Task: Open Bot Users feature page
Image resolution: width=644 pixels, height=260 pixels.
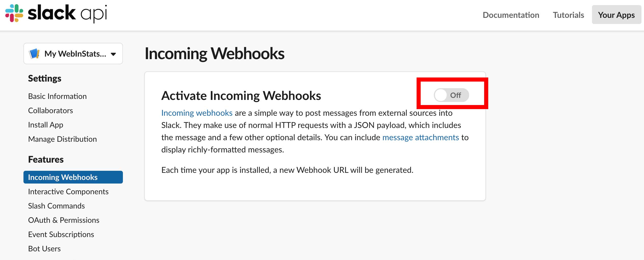Action: coord(44,249)
